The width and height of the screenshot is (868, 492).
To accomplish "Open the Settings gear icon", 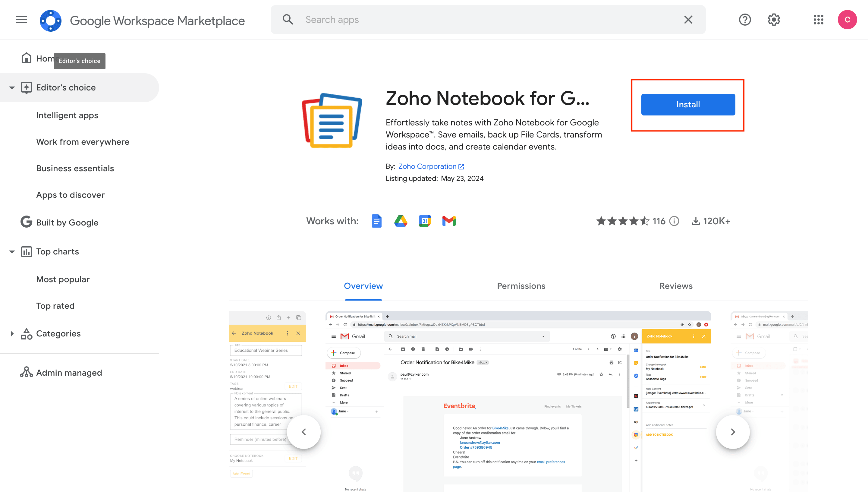I will tap(773, 20).
